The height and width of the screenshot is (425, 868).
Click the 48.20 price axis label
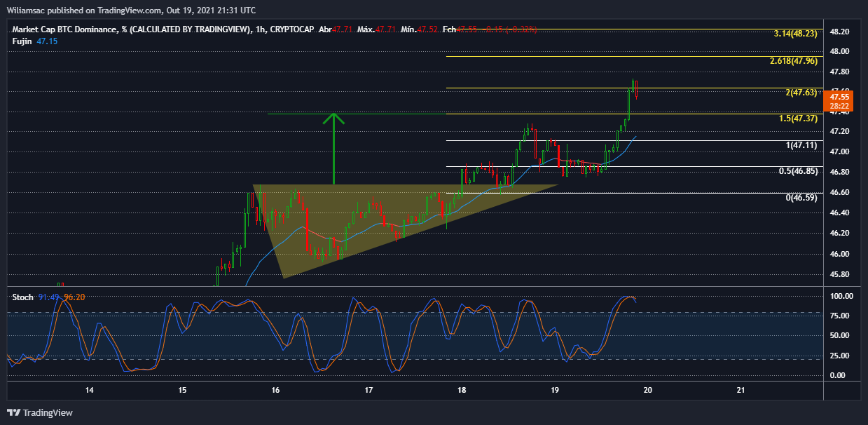point(840,32)
